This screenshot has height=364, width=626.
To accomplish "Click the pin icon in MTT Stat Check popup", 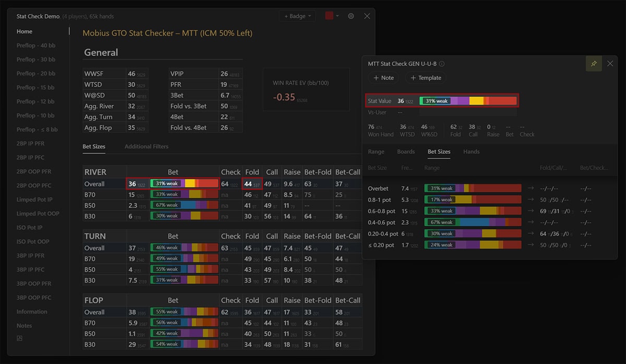I will pos(594,64).
